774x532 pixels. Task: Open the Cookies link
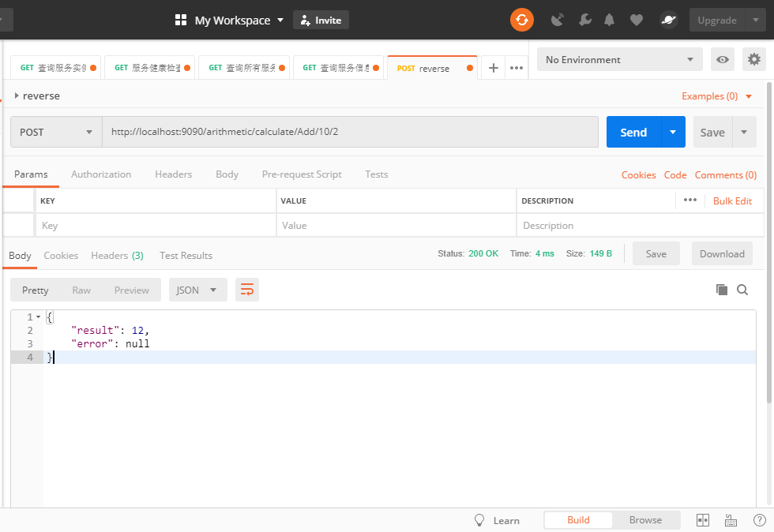pos(638,175)
